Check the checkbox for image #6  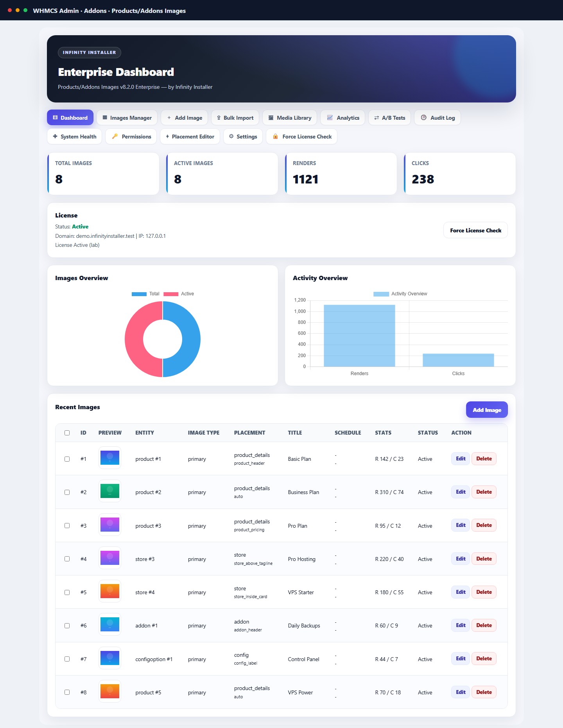point(67,626)
